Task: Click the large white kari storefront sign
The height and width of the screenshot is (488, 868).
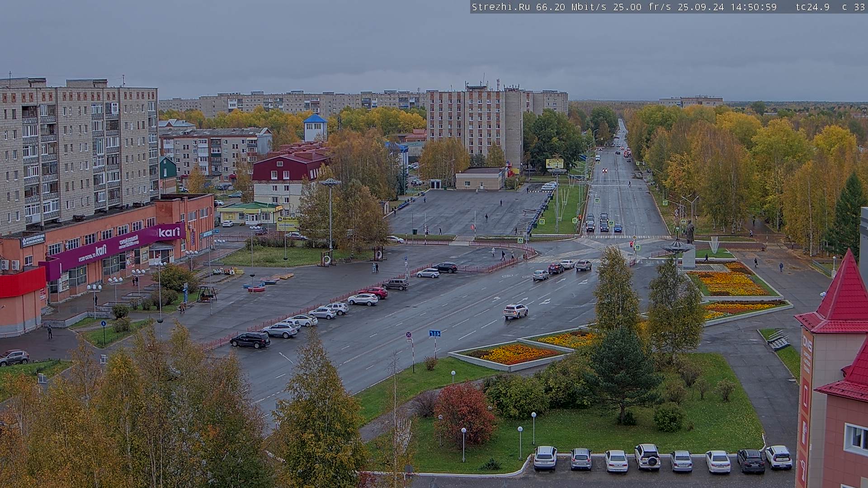Action: tap(169, 232)
